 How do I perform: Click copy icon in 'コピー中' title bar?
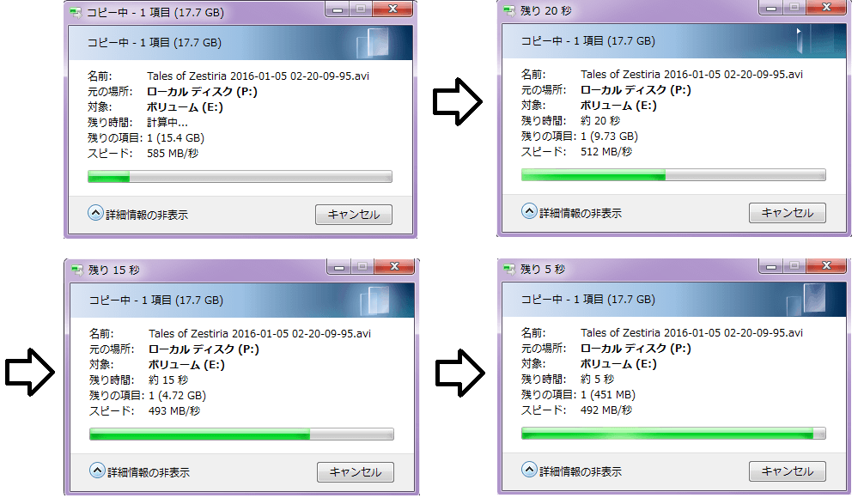point(76,12)
